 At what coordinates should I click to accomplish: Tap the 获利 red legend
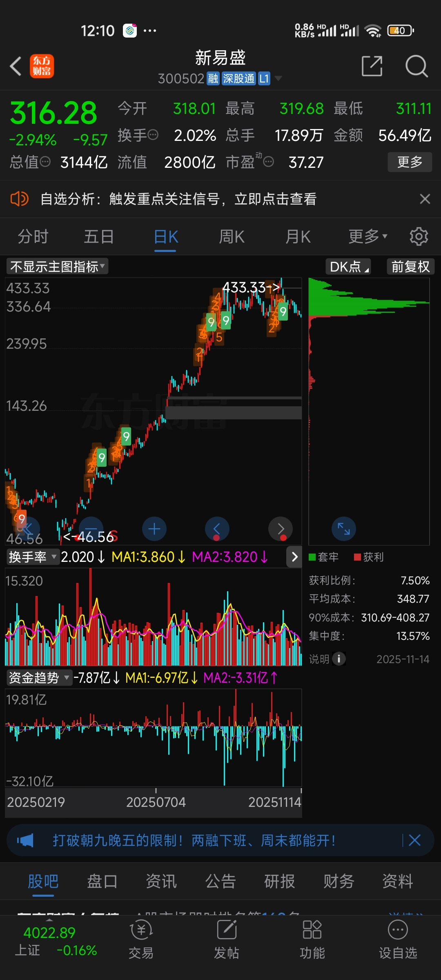point(369,557)
